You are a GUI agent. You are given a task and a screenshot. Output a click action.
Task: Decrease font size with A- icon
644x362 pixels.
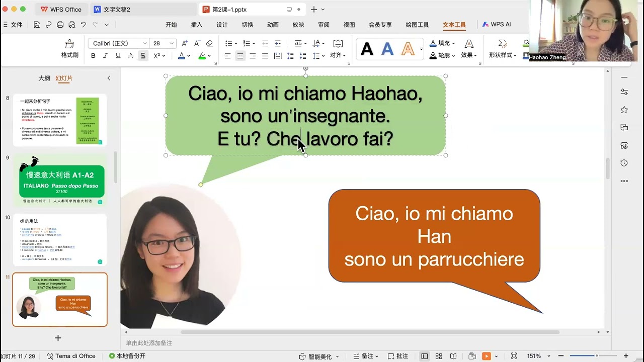(x=197, y=43)
